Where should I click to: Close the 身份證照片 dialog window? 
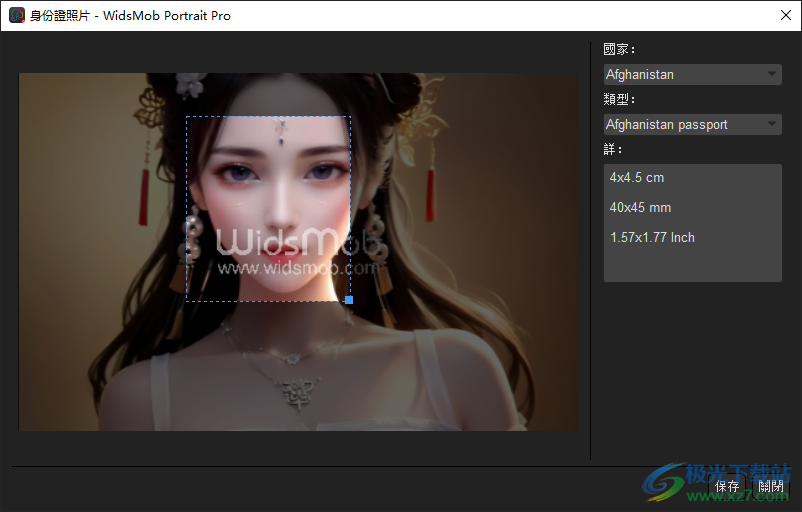pyautogui.click(x=786, y=15)
